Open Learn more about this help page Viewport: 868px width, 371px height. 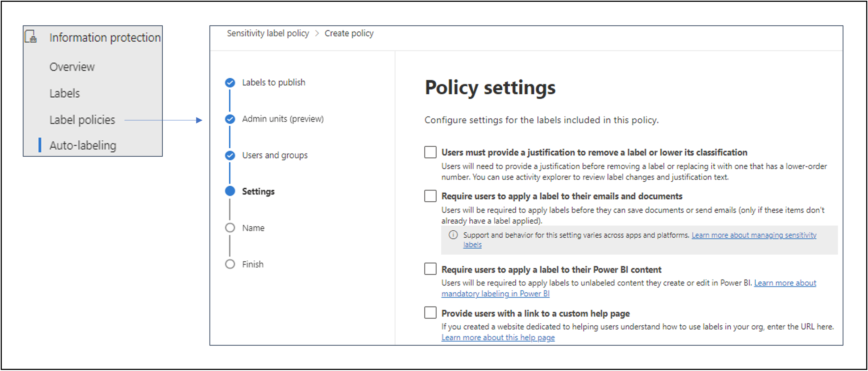click(498, 338)
